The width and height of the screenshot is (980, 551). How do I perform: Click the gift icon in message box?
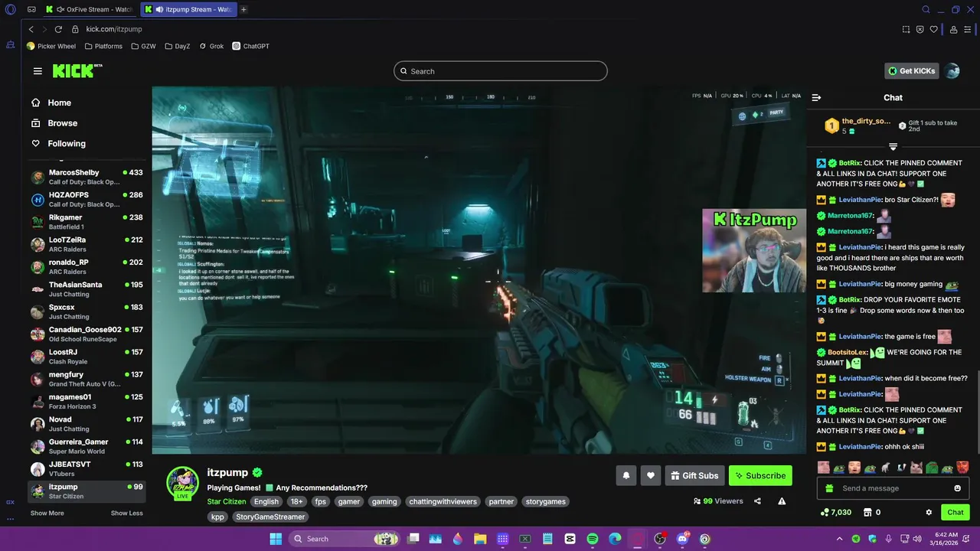coord(830,488)
